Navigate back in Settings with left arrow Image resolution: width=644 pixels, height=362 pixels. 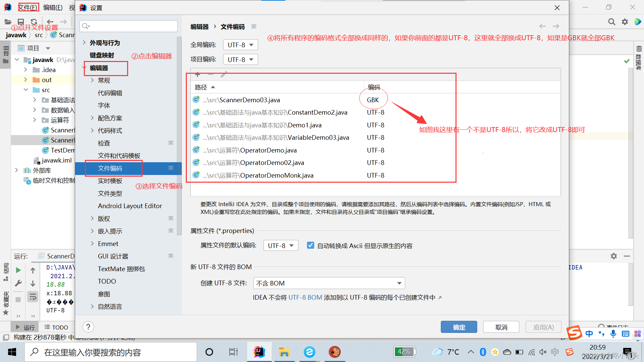click(x=542, y=26)
